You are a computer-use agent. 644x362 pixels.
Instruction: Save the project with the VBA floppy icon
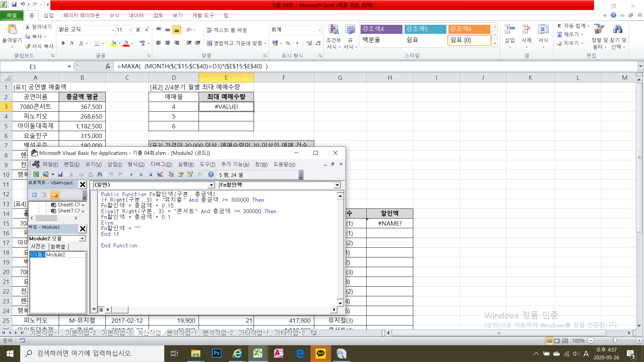tap(60, 174)
